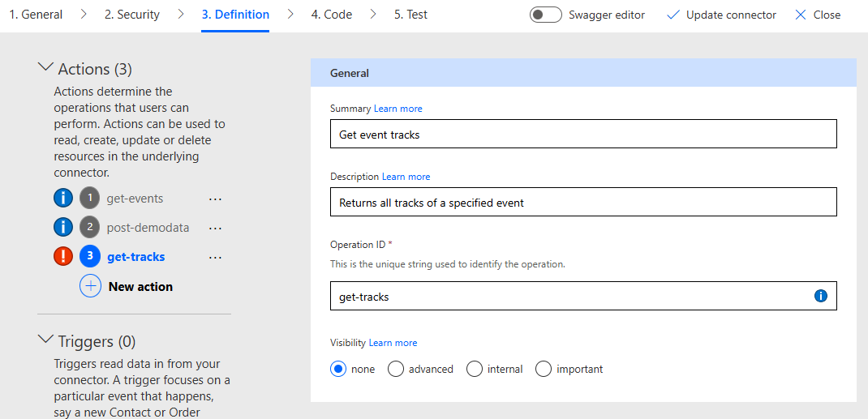Open Learn more link next to Summary
The width and height of the screenshot is (868, 419).
tap(397, 109)
